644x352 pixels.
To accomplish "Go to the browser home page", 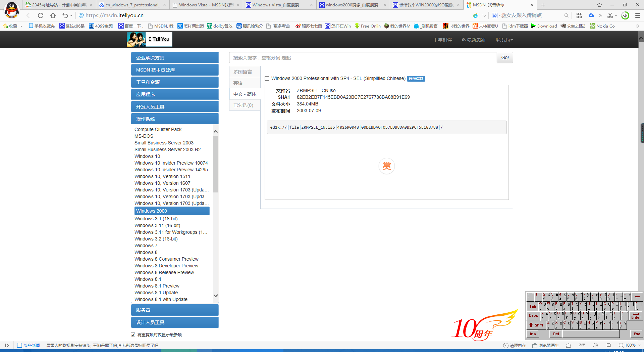I will pos(53,15).
